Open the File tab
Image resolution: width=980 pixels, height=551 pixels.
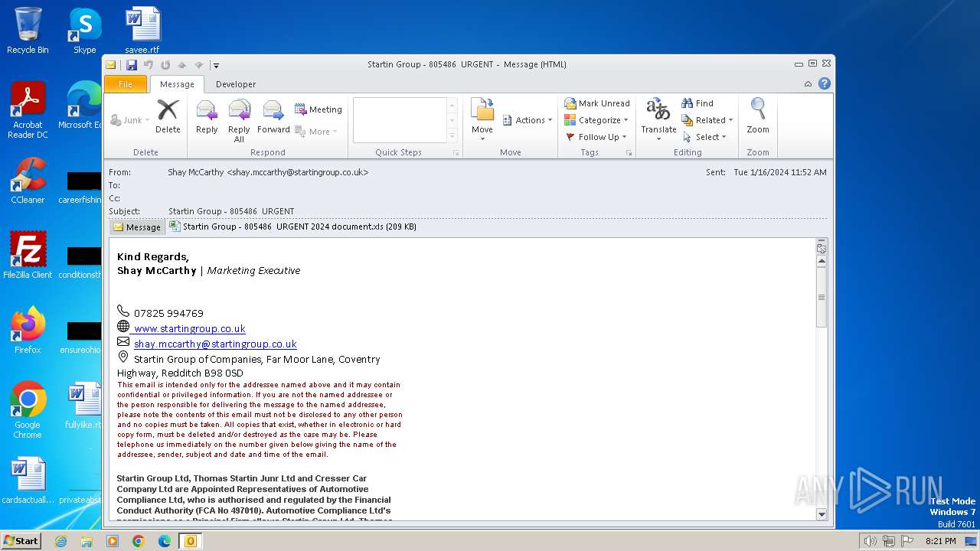coord(126,84)
